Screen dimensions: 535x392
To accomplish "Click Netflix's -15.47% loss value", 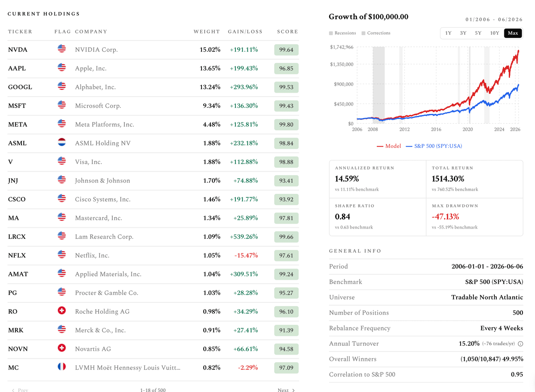I will tap(245, 255).
